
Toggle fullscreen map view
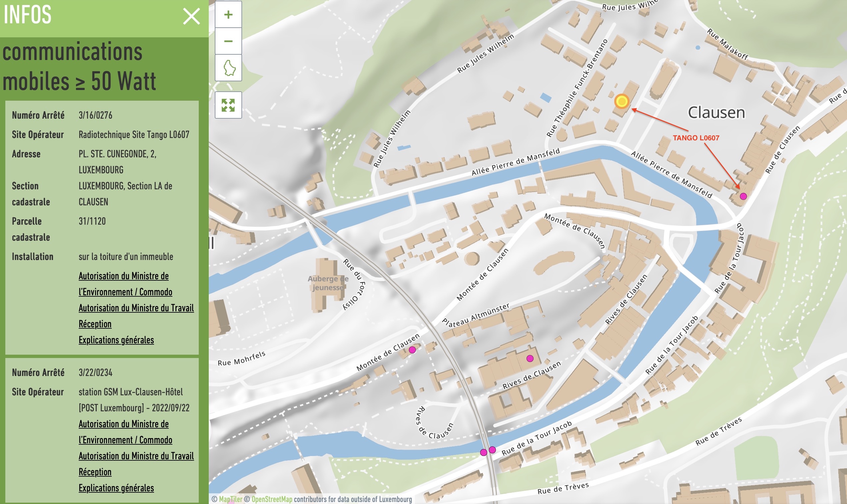[228, 105]
